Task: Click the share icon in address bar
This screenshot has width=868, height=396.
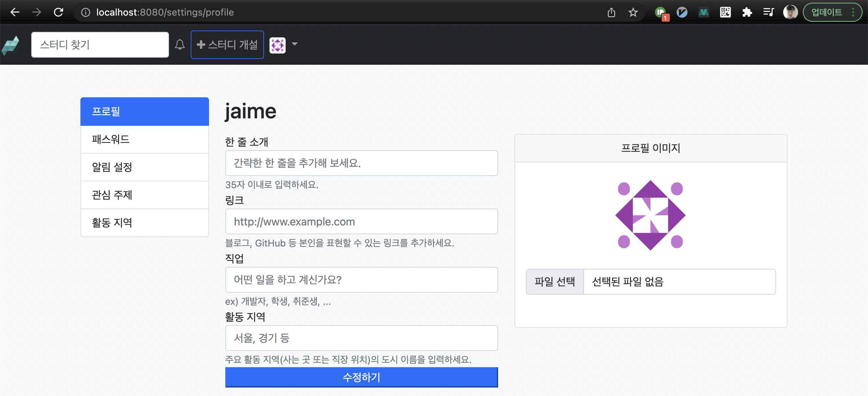Action: 611,13
